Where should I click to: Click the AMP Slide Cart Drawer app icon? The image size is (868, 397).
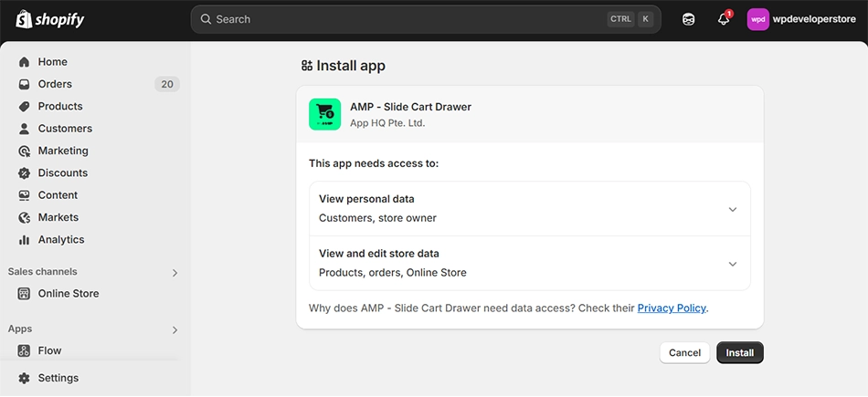click(325, 114)
